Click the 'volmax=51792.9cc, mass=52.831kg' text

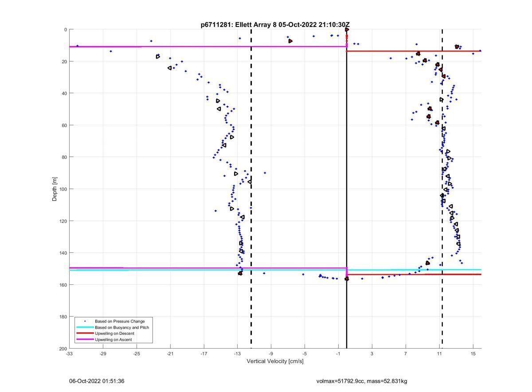pos(362,381)
